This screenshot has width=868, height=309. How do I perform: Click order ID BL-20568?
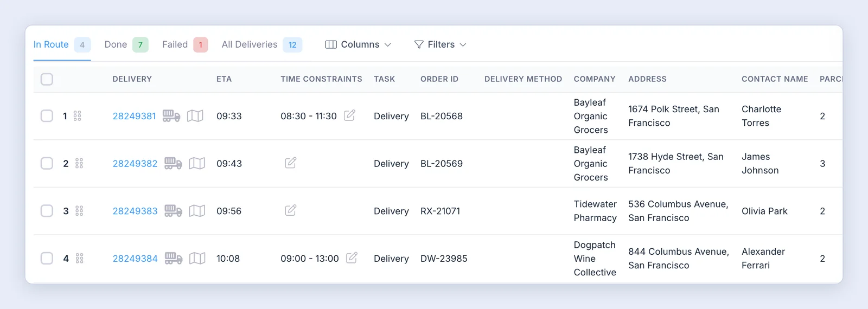point(442,116)
